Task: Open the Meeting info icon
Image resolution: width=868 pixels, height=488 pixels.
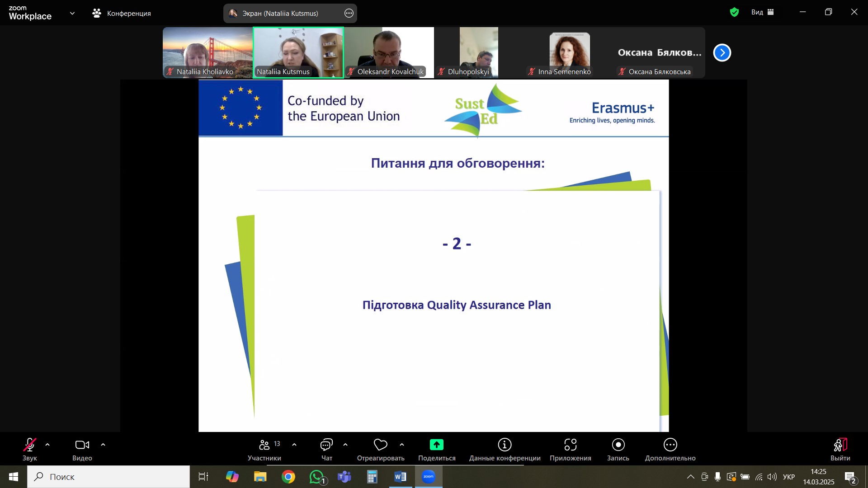Action: click(505, 445)
